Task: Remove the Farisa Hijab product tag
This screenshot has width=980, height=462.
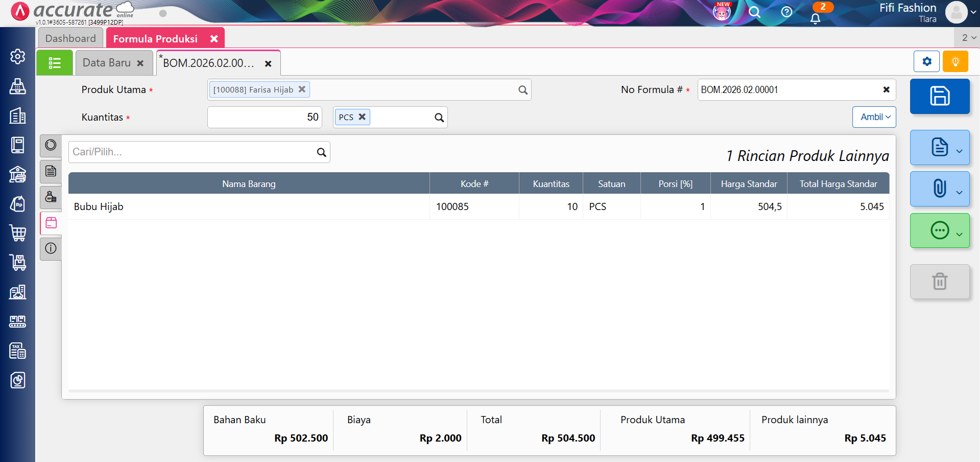Action: tap(302, 89)
